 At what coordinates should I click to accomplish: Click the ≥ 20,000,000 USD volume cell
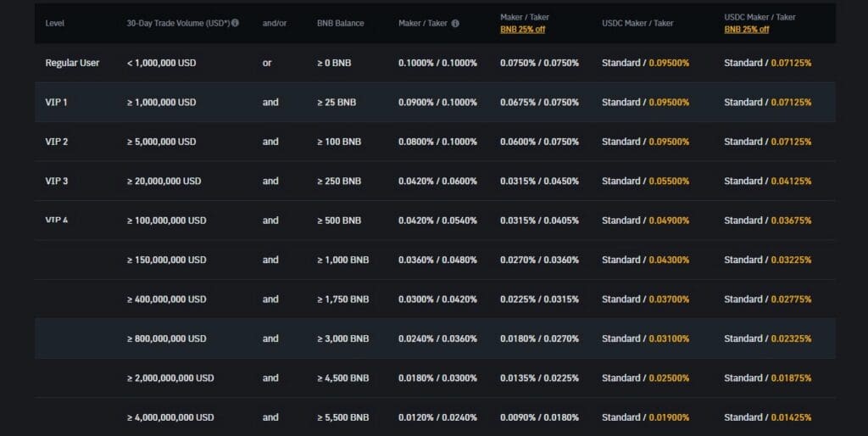coord(164,182)
